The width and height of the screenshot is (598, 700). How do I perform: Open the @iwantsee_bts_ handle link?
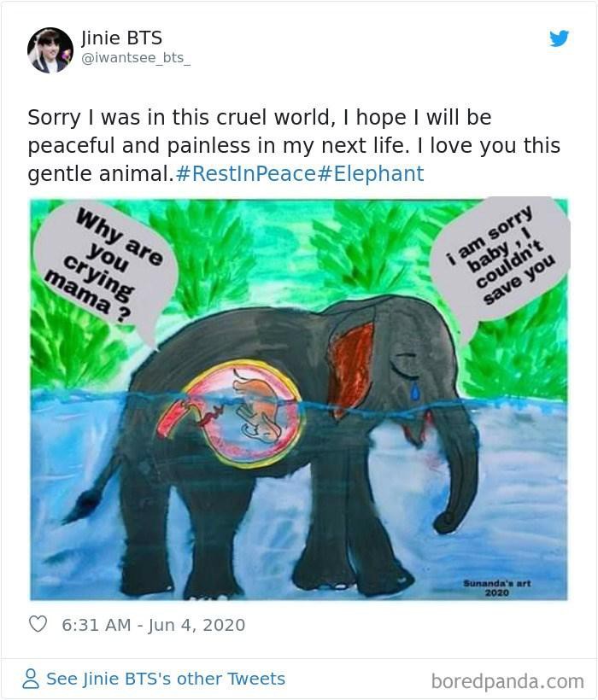pyautogui.click(x=136, y=58)
